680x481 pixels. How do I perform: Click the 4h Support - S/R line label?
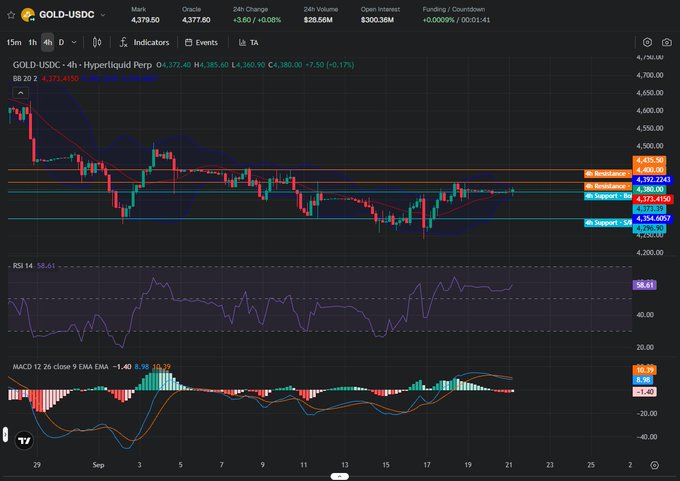(608, 223)
